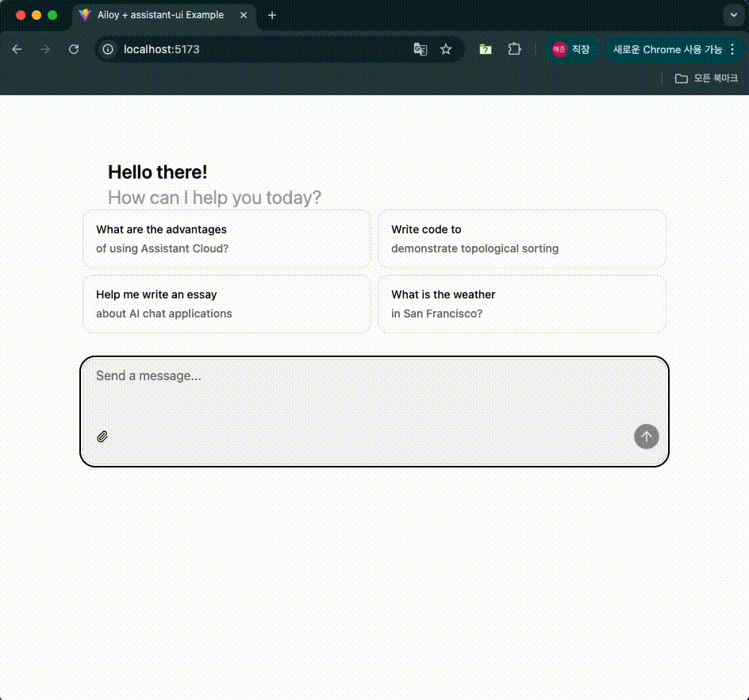Click the browser forward arrow
The width and height of the screenshot is (749, 700).
(45, 49)
